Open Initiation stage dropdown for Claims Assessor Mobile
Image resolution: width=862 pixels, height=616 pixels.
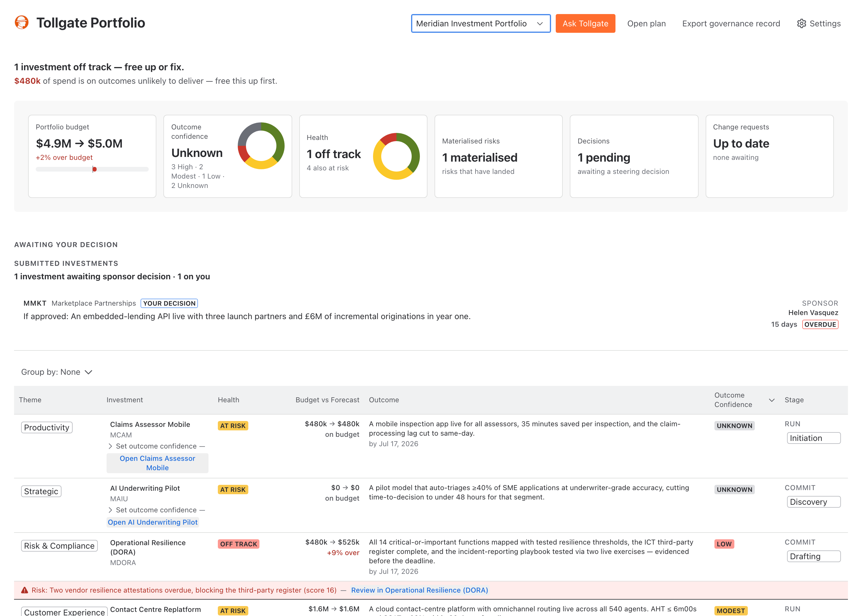813,438
